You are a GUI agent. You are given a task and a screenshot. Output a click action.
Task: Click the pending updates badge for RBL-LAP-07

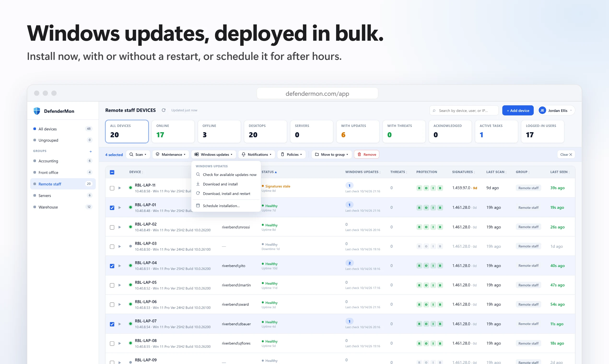349,321
